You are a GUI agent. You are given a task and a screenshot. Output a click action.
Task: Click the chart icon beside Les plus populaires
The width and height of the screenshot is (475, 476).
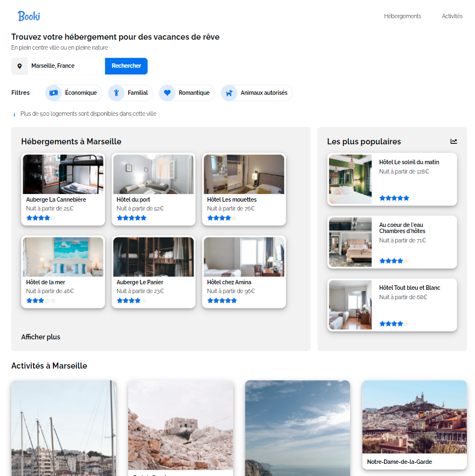[x=454, y=142]
